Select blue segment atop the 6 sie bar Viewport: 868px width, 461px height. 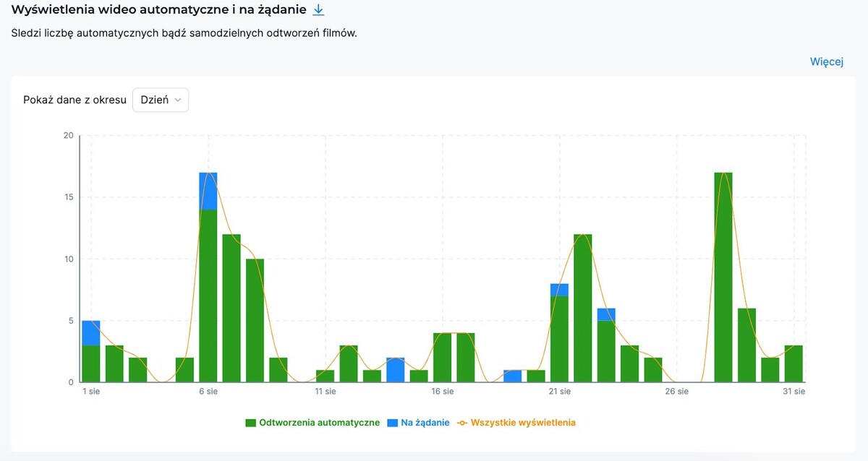pyautogui.click(x=208, y=191)
